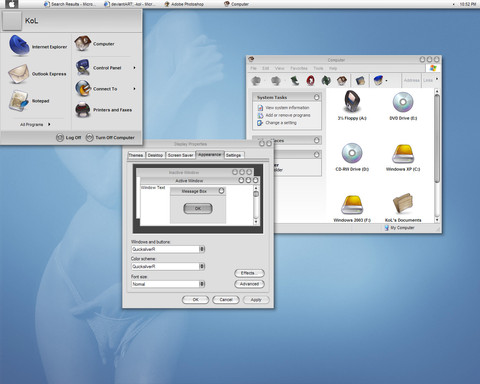The image size is (480, 384).
Task: Select the Windows 2003 (F:) drive
Action: tap(352, 208)
